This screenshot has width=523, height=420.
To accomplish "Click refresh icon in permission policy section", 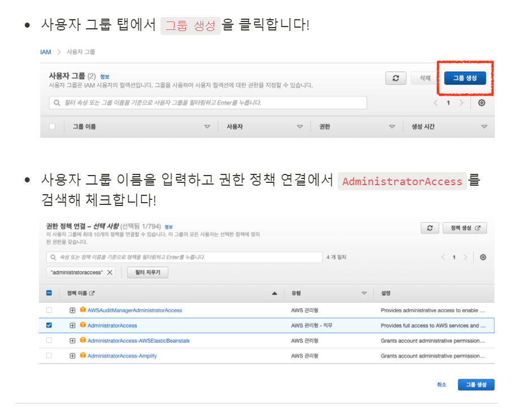I will click(x=430, y=228).
